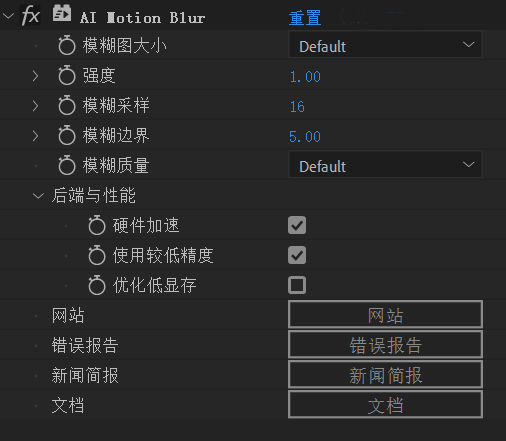The image size is (506, 441).
Task: Collapse the 后端与性能 group
Action: [x=38, y=196]
